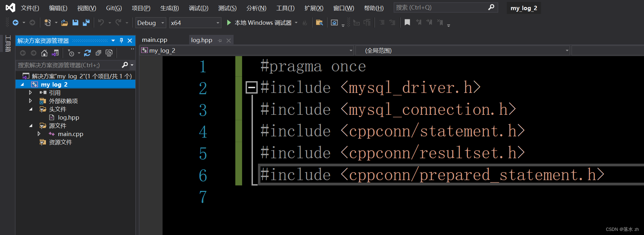
Task: Go to next bookmark icon
Action: (429, 22)
